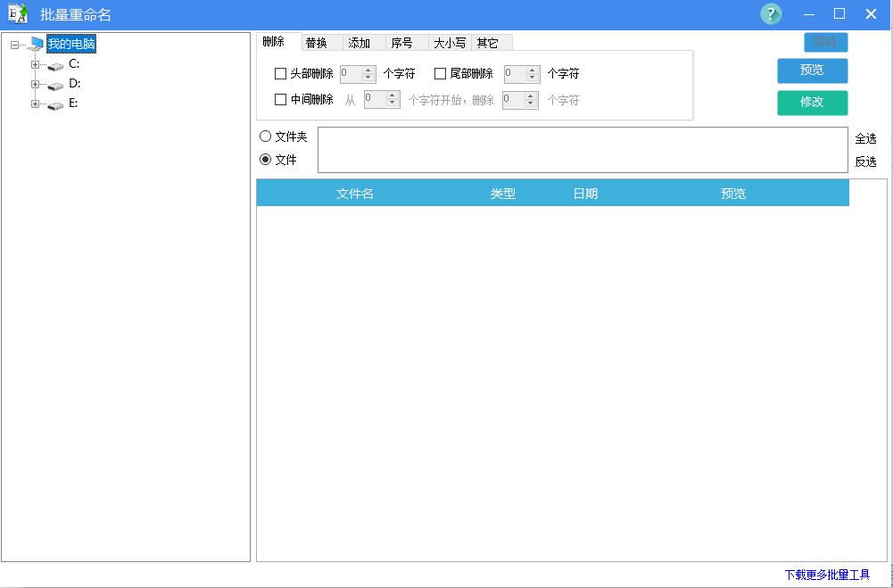893x588 pixels.
Task: Enable the 尾部删除 checkbox
Action: click(x=440, y=73)
